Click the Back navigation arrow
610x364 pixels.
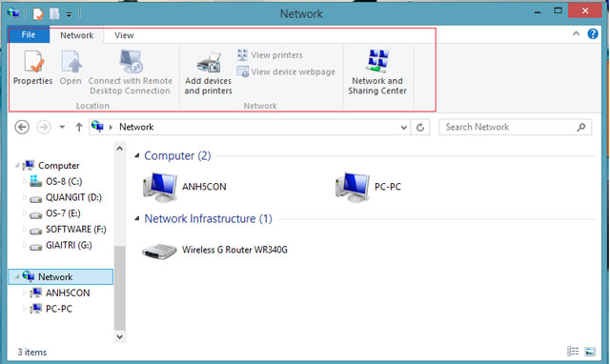tap(22, 127)
